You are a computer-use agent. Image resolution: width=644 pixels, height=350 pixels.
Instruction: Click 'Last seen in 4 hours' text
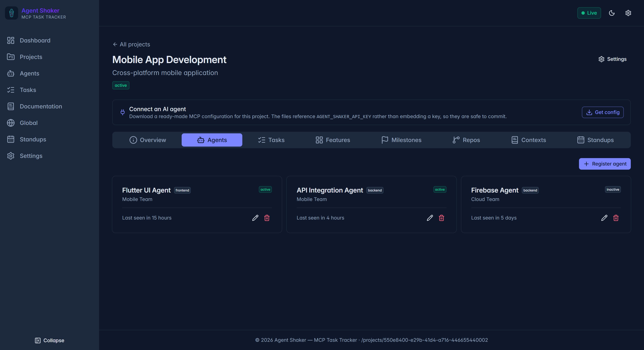pos(320,218)
